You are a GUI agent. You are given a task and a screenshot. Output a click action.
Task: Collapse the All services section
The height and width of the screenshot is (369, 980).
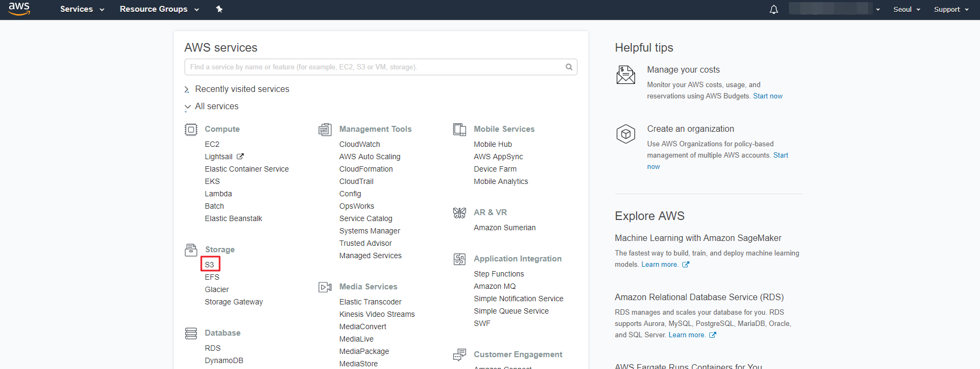pos(216,107)
